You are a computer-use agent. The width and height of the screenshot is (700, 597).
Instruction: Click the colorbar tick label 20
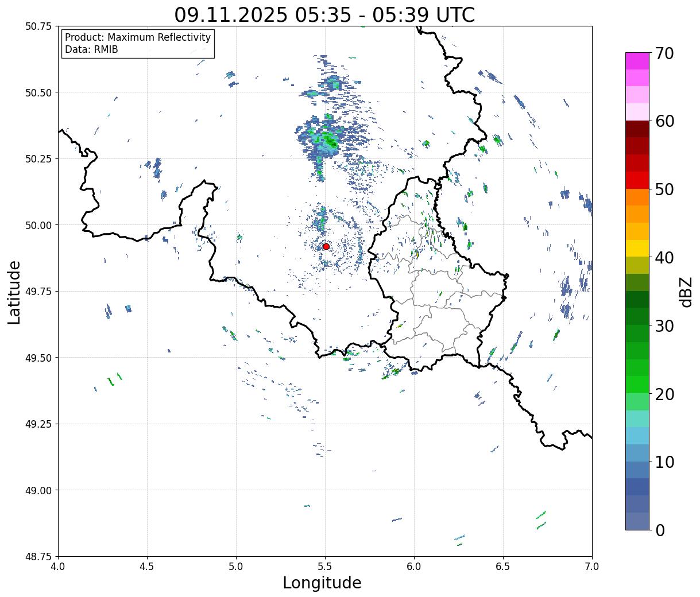[664, 394]
